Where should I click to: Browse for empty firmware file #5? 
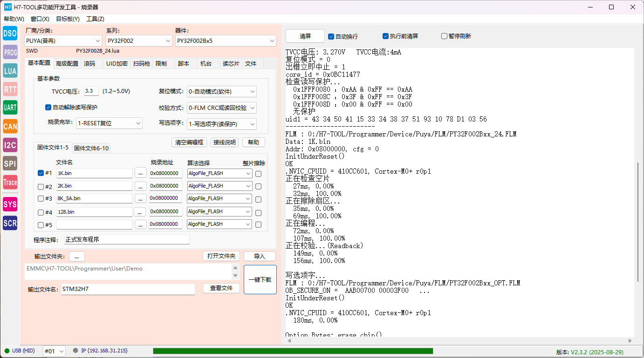point(141,224)
